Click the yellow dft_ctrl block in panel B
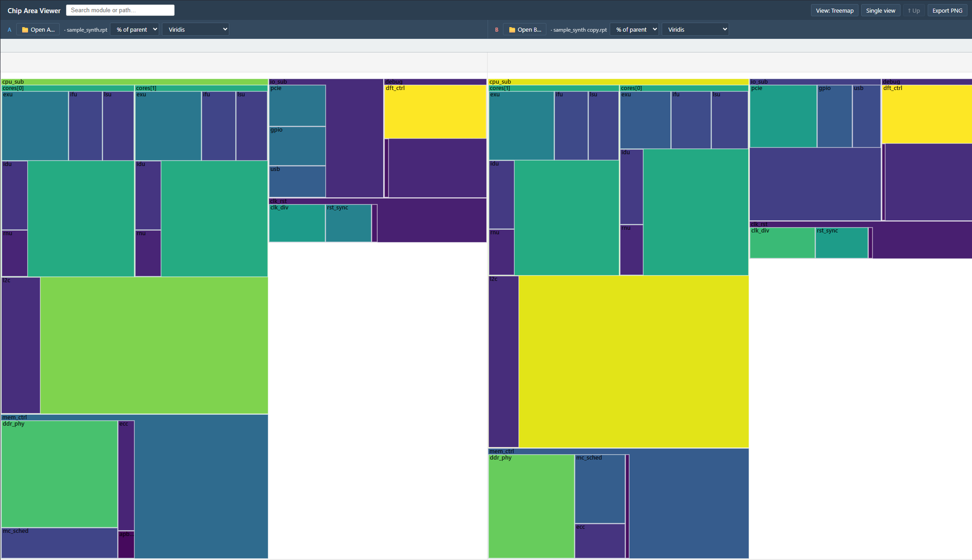Image resolution: width=972 pixels, height=560 pixels. (x=927, y=114)
